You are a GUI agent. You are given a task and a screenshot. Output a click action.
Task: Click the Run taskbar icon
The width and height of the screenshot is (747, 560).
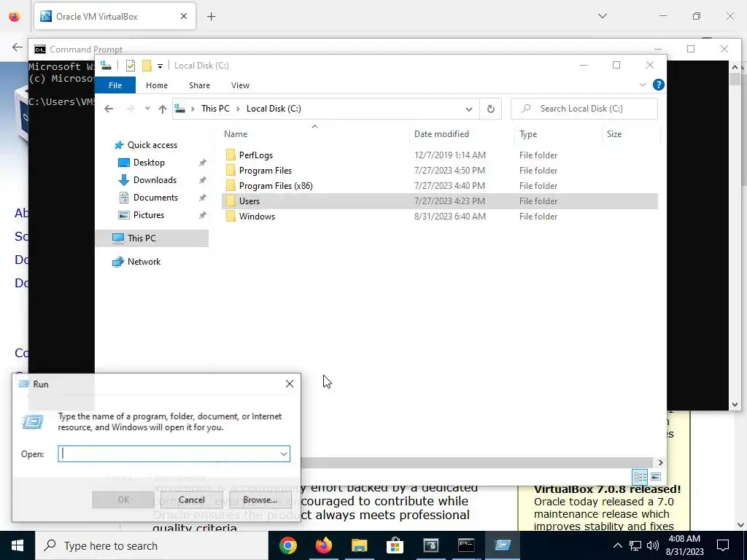tap(502, 545)
